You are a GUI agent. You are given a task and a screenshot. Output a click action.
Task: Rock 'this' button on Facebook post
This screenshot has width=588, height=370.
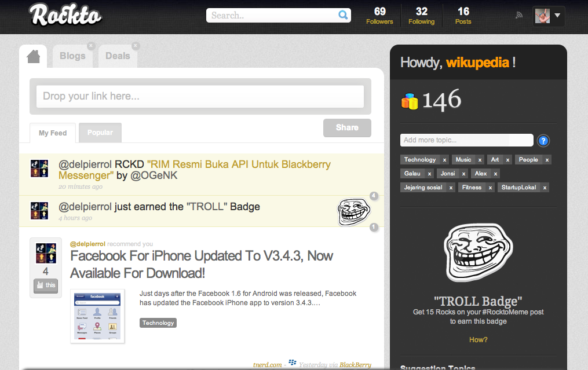click(x=46, y=285)
